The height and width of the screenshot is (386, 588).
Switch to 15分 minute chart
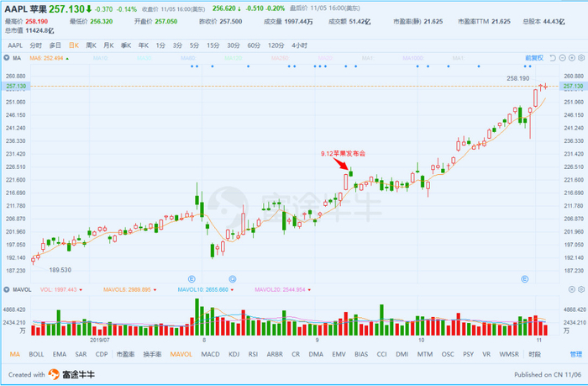click(213, 45)
